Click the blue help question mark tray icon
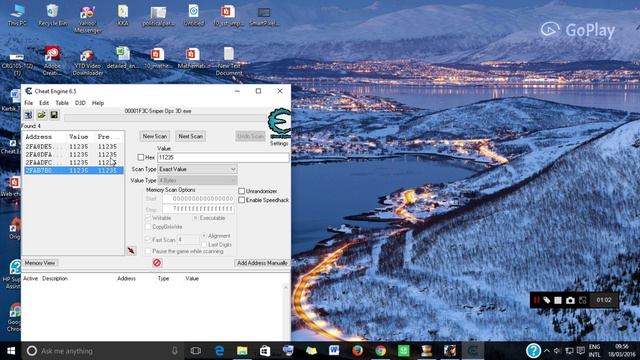 point(533,351)
